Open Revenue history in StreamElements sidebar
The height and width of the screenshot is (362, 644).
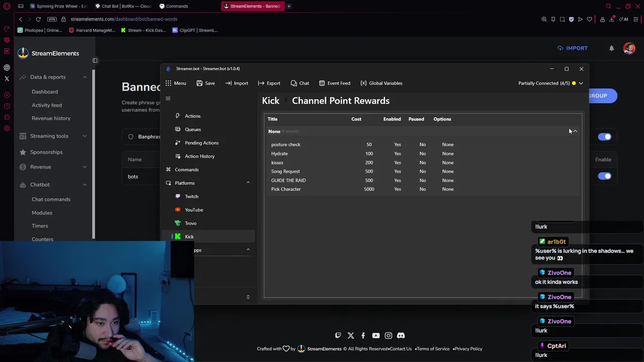[51, 118]
